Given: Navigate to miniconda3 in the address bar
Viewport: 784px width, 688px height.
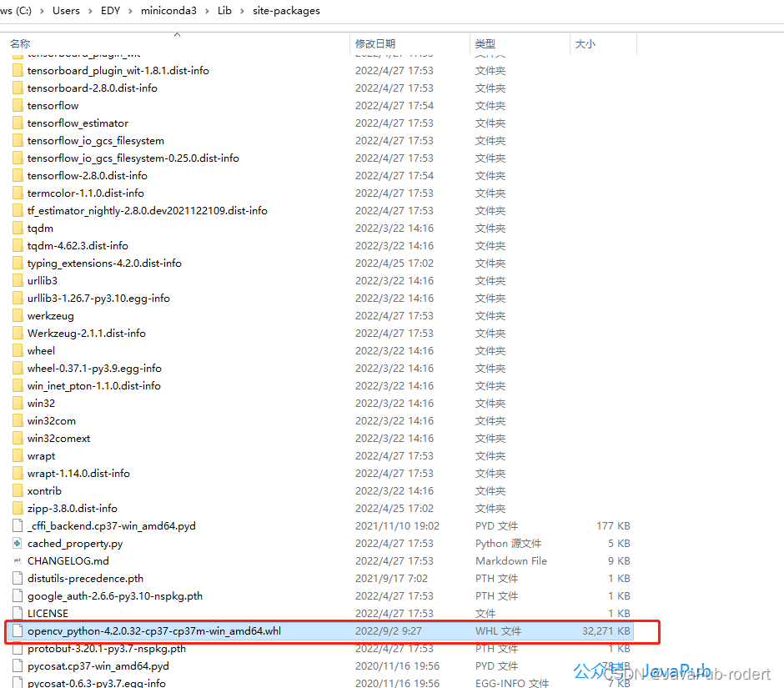Looking at the screenshot, I should 168,11.
